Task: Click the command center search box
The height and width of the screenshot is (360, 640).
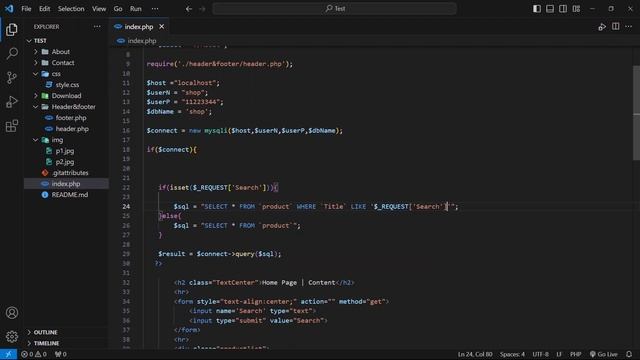Action: click(x=334, y=9)
